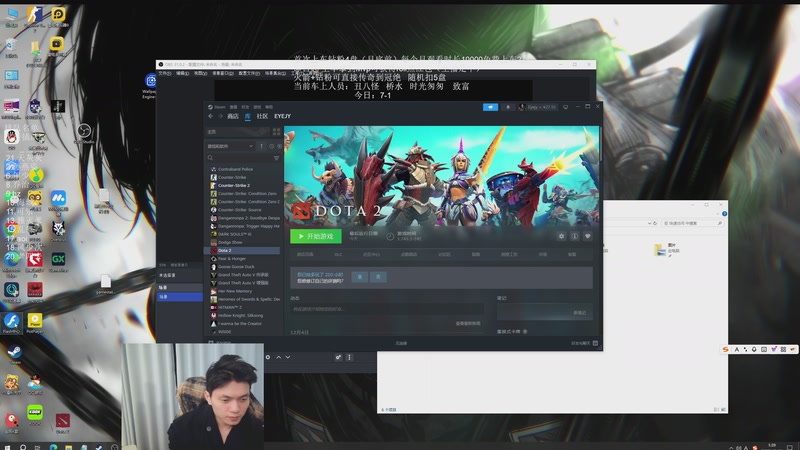Screen dimensions: 800x450
Task: Open the Pictures folder in Explorer window
Action: (x=667, y=249)
